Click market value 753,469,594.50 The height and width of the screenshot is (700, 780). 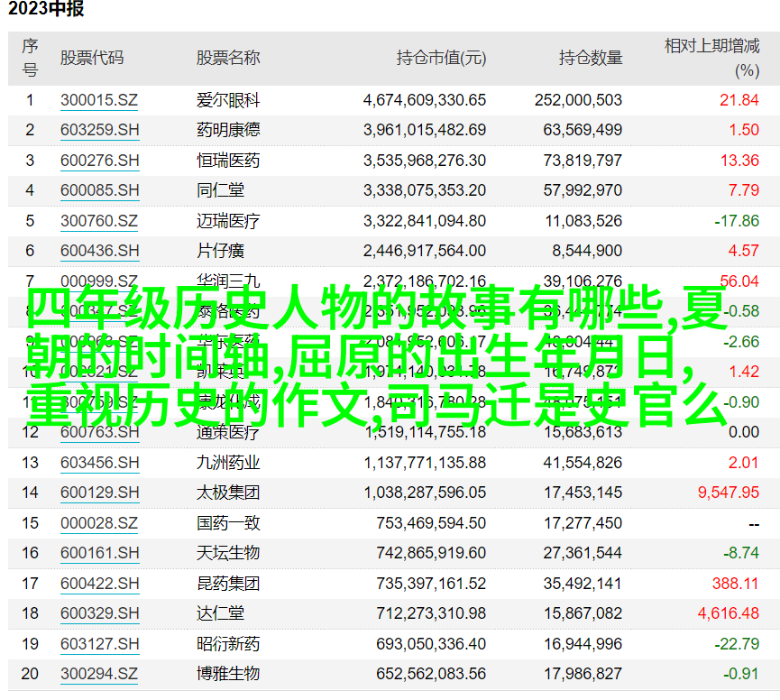[x=431, y=523]
